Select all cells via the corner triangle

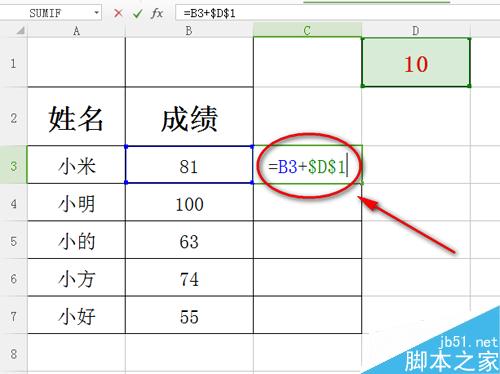[20, 31]
